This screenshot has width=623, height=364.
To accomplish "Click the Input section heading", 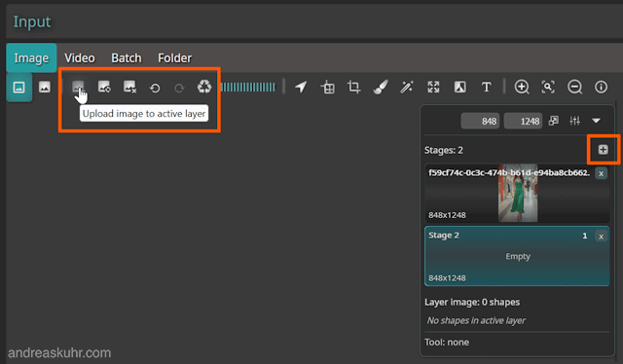I will [32, 21].
